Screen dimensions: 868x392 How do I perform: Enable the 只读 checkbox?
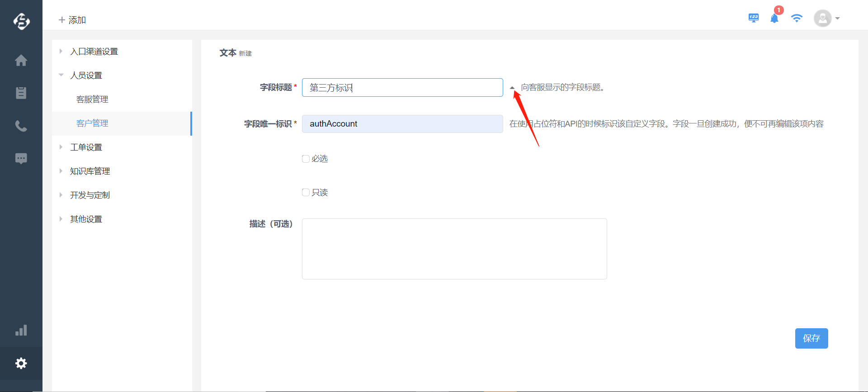(306, 193)
